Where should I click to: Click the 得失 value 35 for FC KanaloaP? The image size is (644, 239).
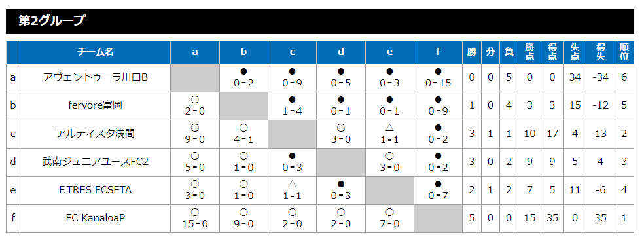[600, 217]
